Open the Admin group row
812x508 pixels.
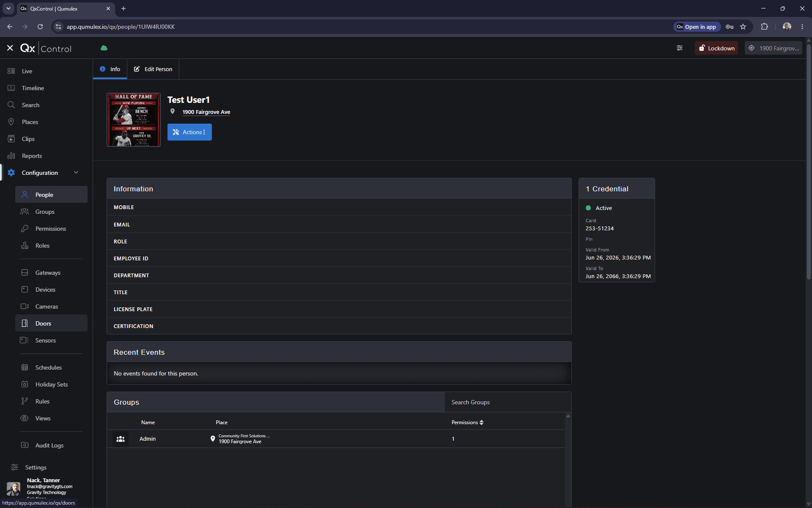tap(336, 439)
